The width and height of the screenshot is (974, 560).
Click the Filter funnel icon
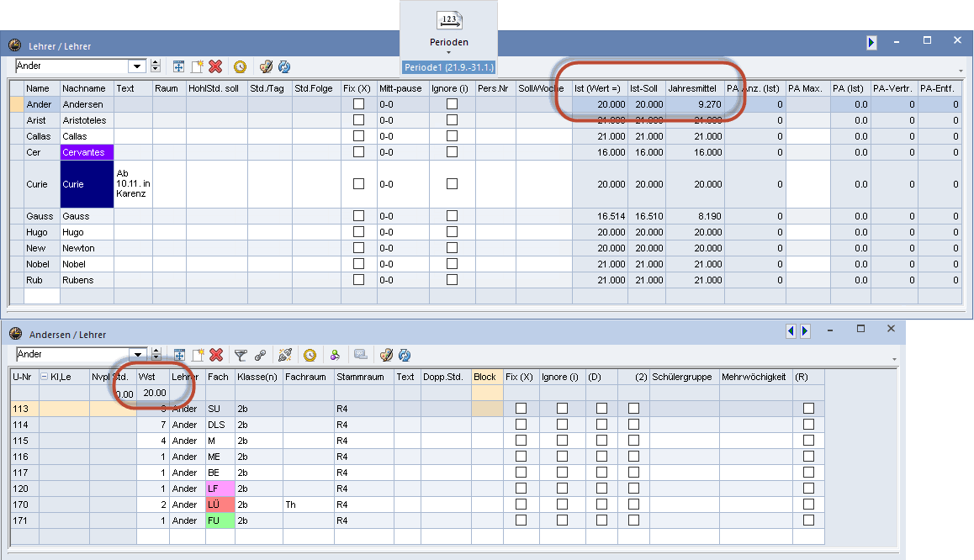click(241, 355)
